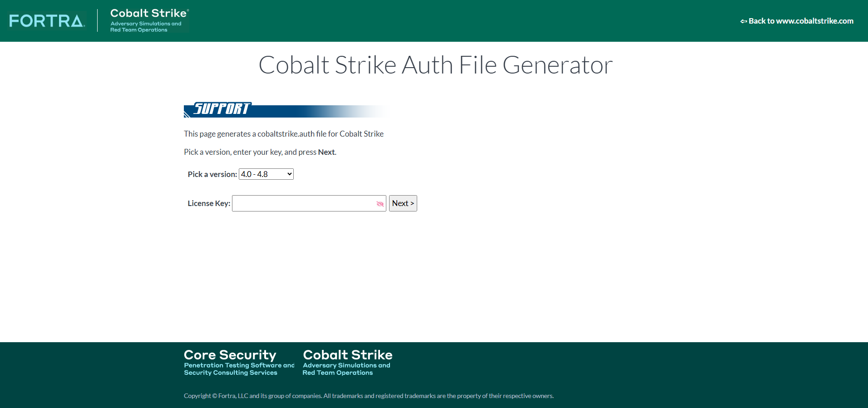Focus the License Key input field
Image resolution: width=868 pixels, height=408 pixels.
click(309, 203)
